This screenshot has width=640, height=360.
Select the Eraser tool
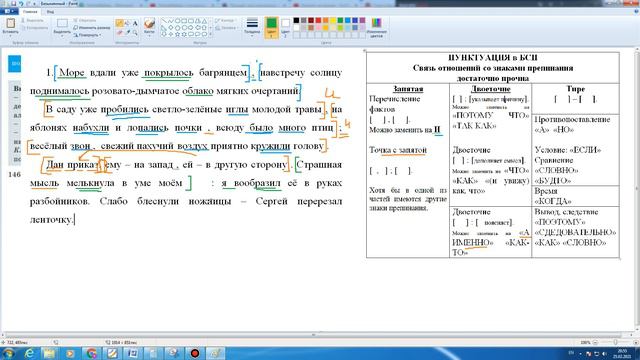120,33
